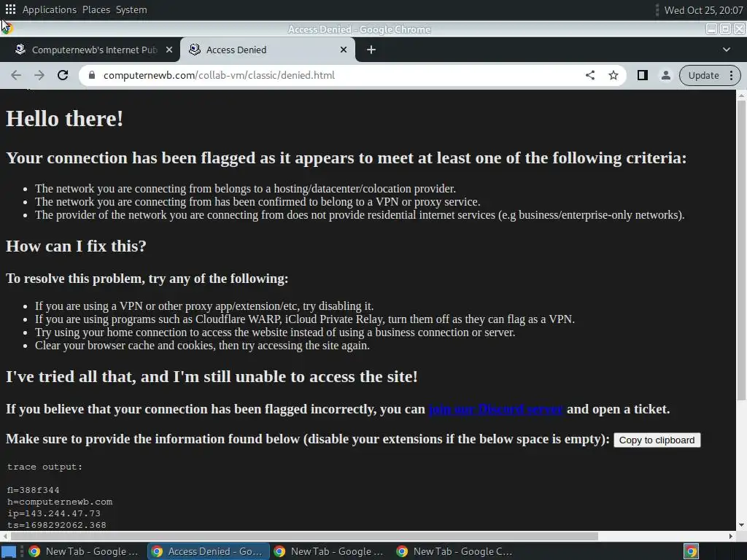This screenshot has width=747, height=560.
Task: Expand the tab search chevron
Action: 727,50
